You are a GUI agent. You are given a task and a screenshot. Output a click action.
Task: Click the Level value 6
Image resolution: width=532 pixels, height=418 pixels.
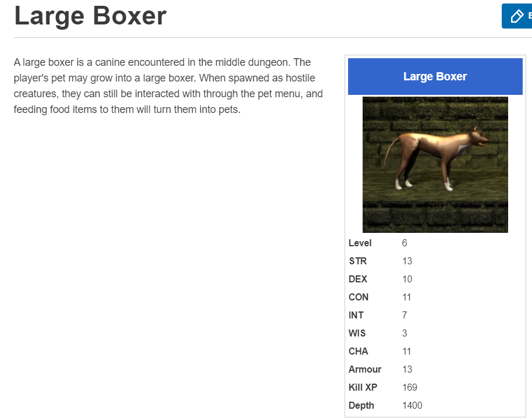405,243
